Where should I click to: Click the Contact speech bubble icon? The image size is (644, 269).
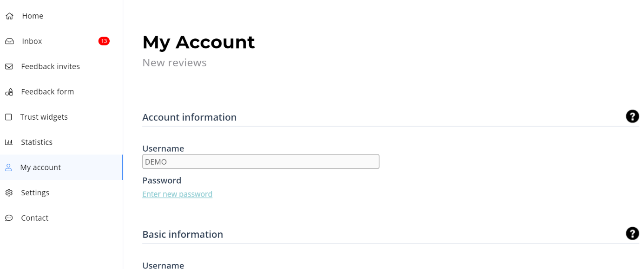pyautogui.click(x=9, y=218)
